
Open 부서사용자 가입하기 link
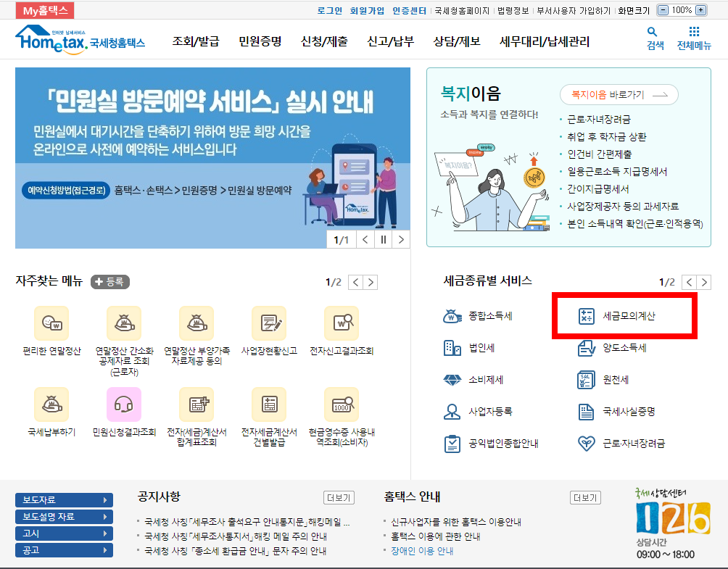tap(574, 11)
